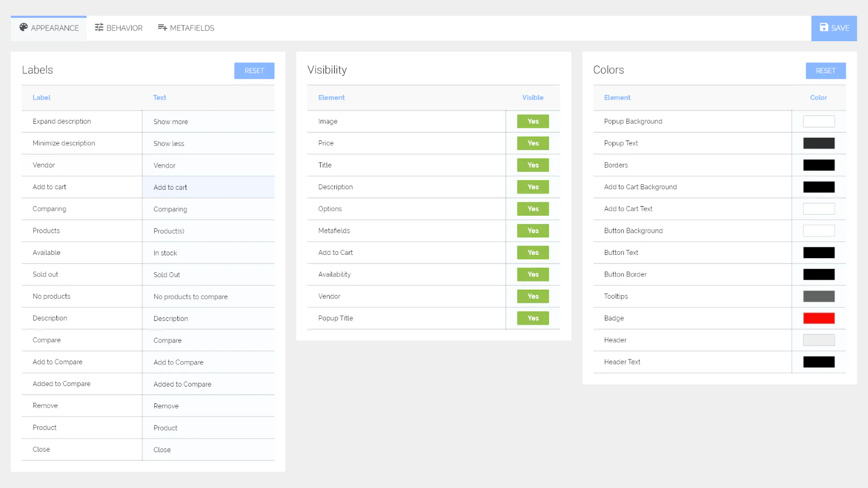
Task: Open Popup Text color swatch
Action: tap(819, 143)
